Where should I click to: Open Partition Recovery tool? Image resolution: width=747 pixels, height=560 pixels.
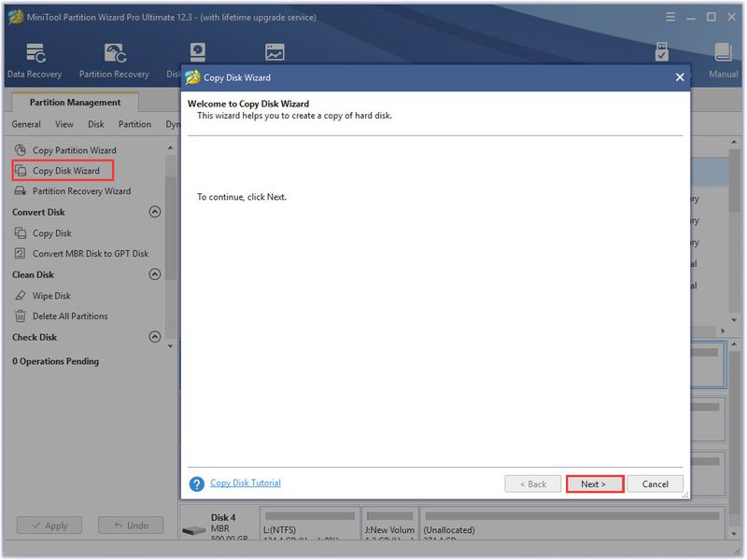pyautogui.click(x=114, y=61)
